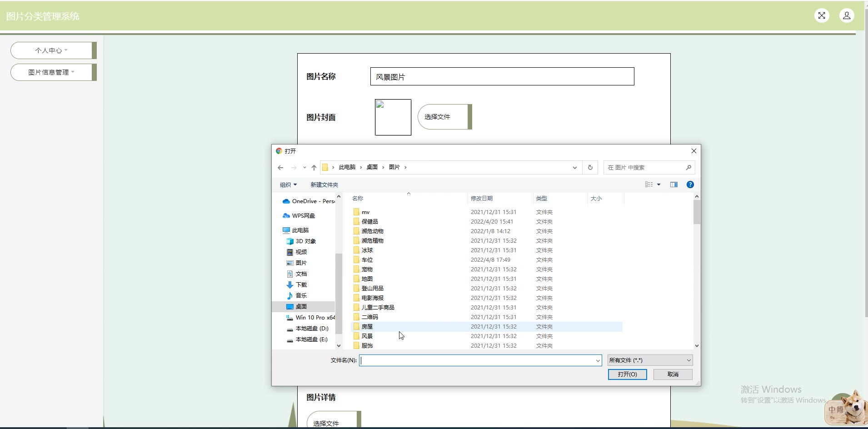This screenshot has height=429, width=868.
Task: Click the fullscreen toggle icon in header
Action: (x=822, y=15)
